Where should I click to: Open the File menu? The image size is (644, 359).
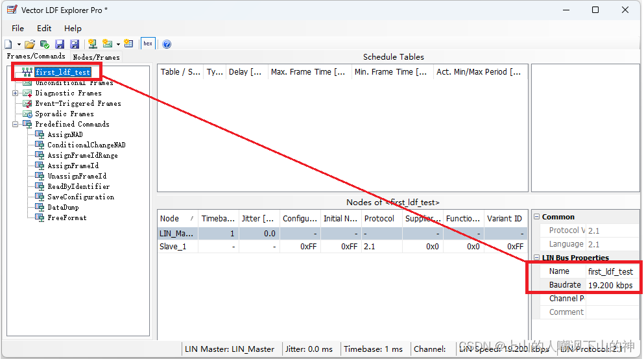(x=18, y=29)
